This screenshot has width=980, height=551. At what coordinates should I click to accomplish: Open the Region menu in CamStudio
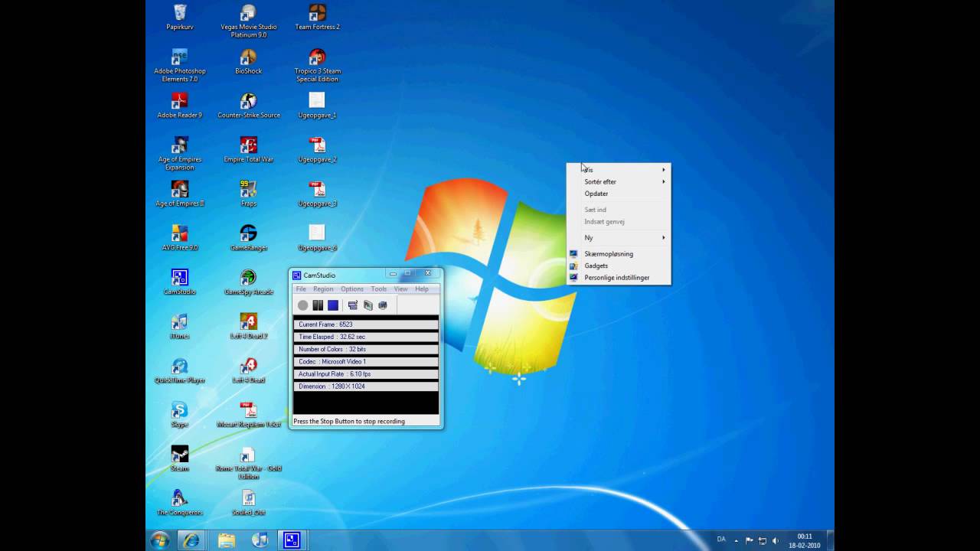pos(323,289)
